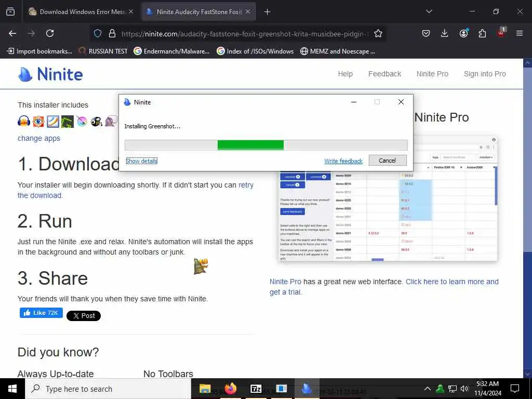Click the X Post button
This screenshot has width=532, height=399.
point(84,315)
